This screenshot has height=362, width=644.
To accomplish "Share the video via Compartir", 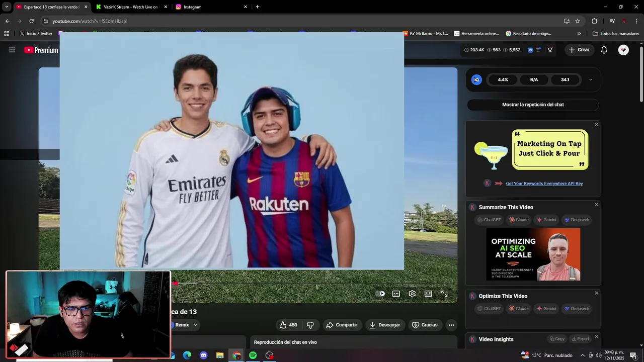I will [342, 325].
